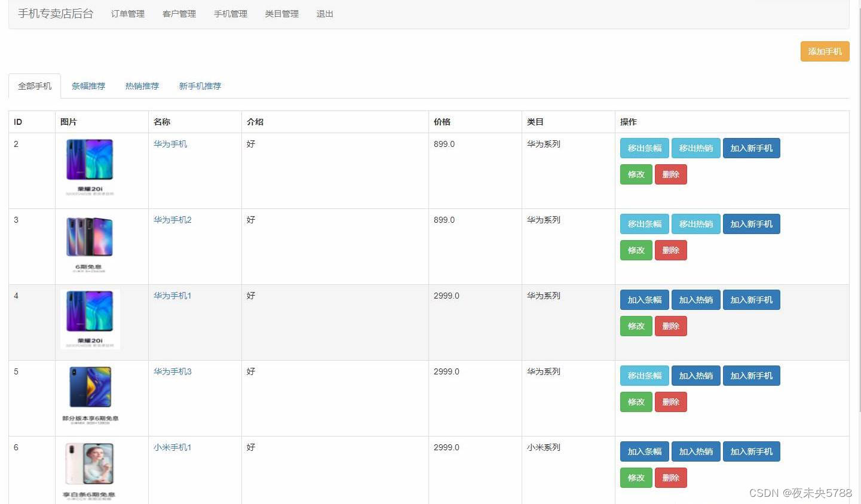The image size is (861, 504).
Task: Switch to the 热销推荐 tab
Action: 142,86
